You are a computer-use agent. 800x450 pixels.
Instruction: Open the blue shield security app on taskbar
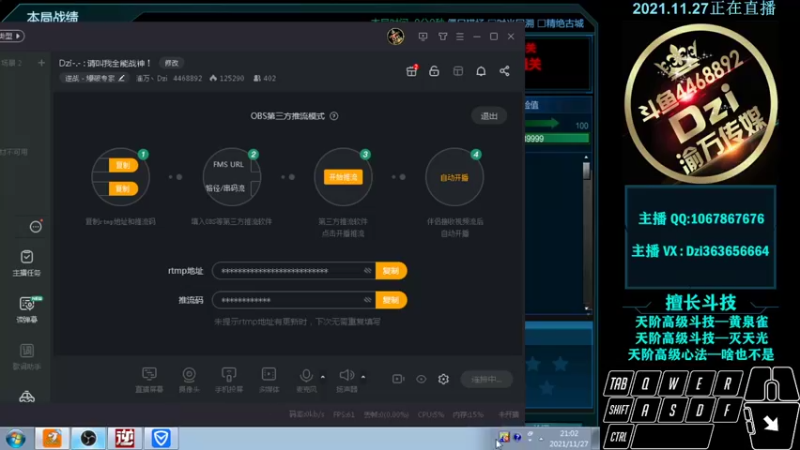pos(161,438)
